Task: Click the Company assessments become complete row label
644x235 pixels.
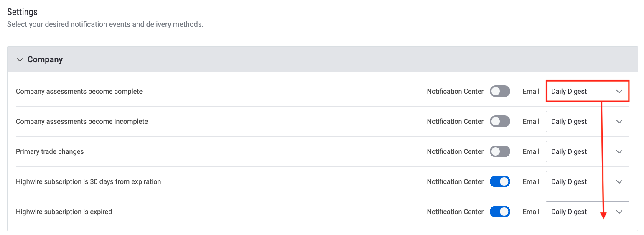Action: [79, 91]
